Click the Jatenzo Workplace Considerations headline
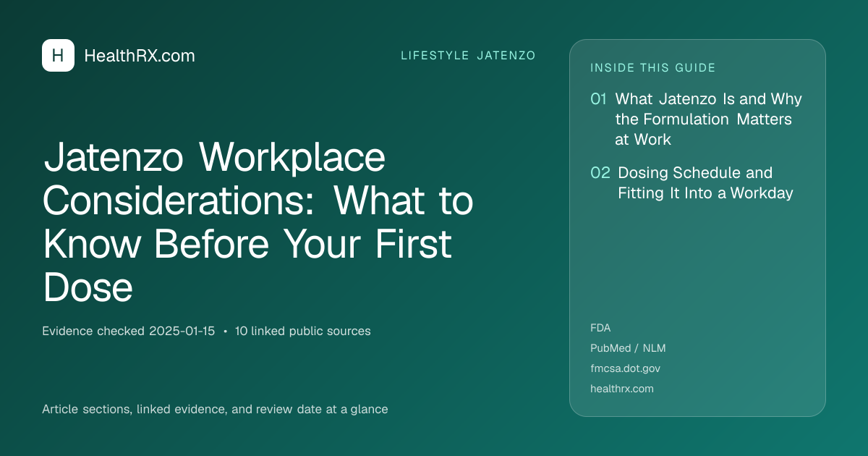This screenshot has height=456, width=868. (x=258, y=223)
